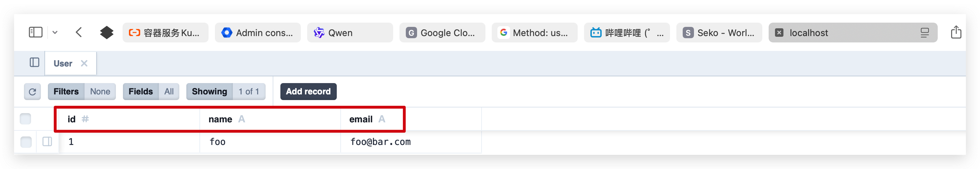Click the dark layered extension icon
Image resolution: width=980 pixels, height=169 pixels.
[x=106, y=33]
